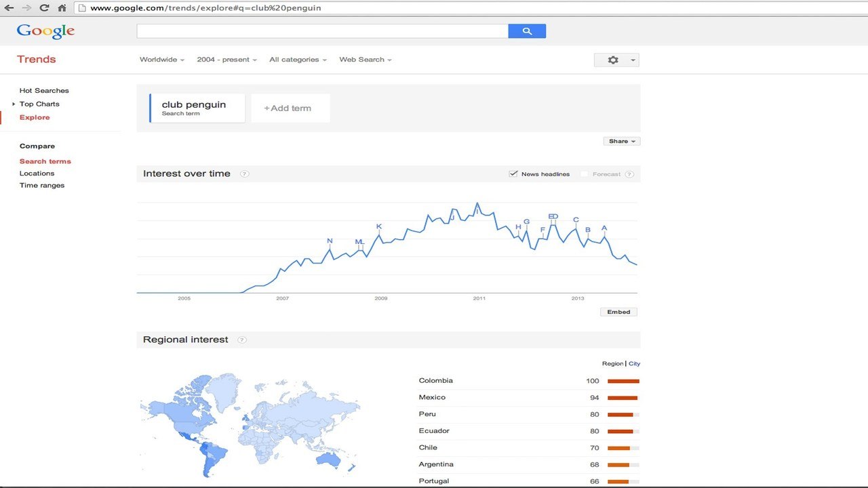The image size is (868, 488).
Task: Click the browser forward arrow
Action: click(x=26, y=7)
